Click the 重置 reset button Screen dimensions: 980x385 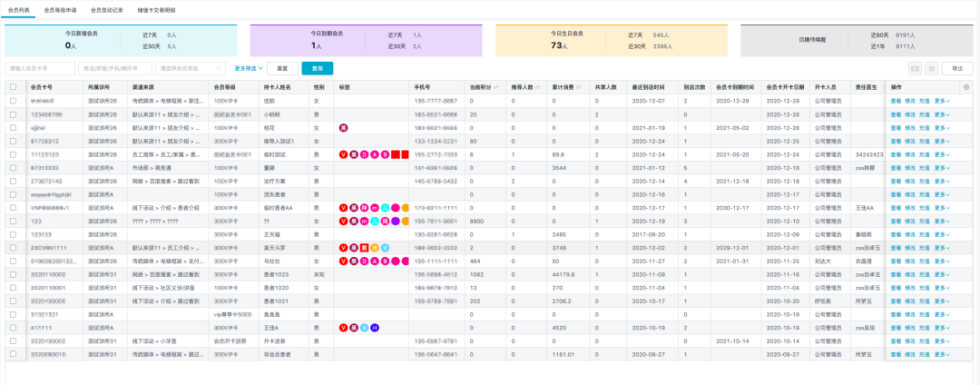coord(282,69)
